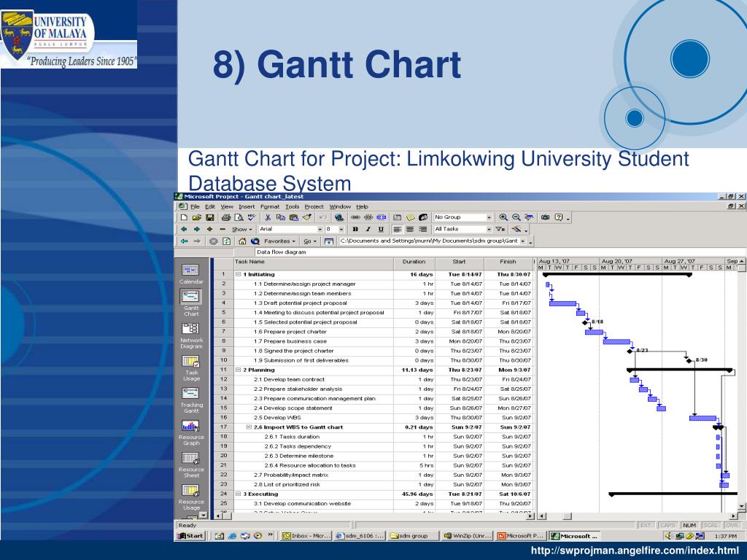Switch to Network Diagram view
Viewport: 747px width, 560px height.
click(191, 335)
